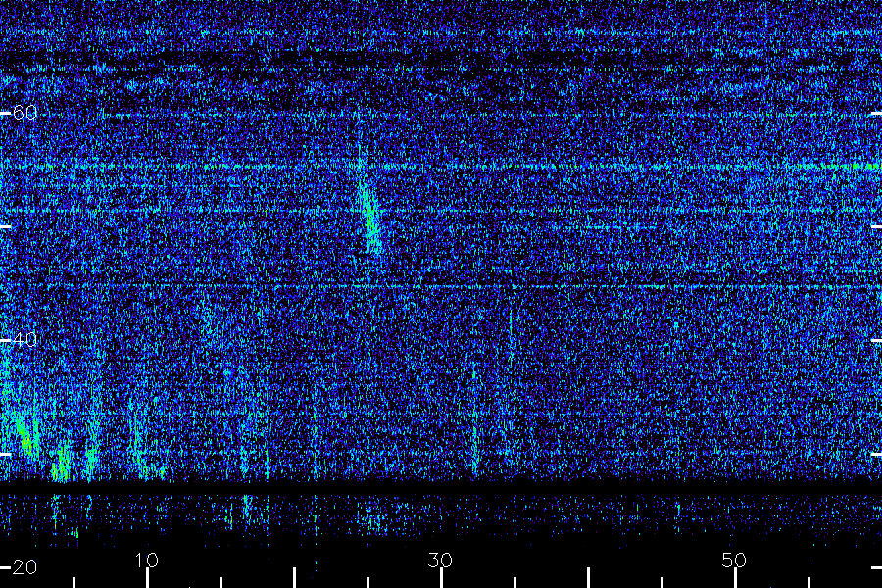The width and height of the screenshot is (882, 588).
Task: Click the "50" label on time axis
Action: tap(734, 561)
